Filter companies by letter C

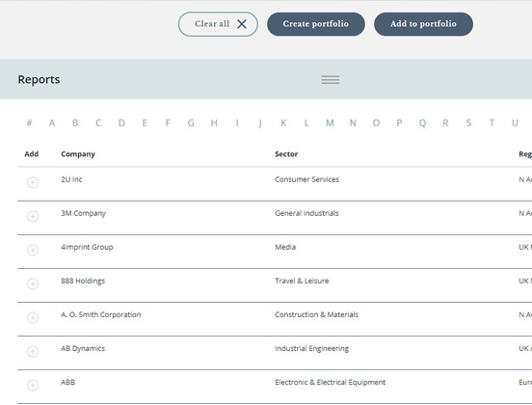click(98, 122)
